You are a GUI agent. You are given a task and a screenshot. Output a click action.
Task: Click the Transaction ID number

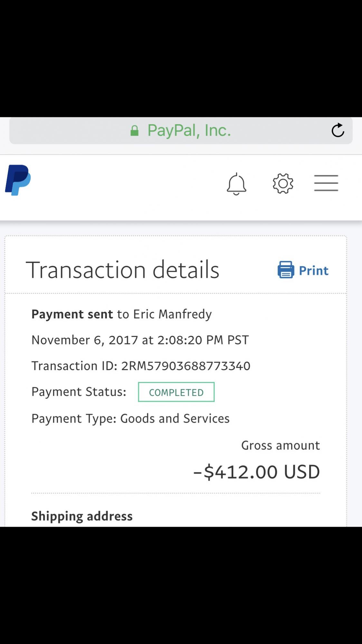point(186,366)
